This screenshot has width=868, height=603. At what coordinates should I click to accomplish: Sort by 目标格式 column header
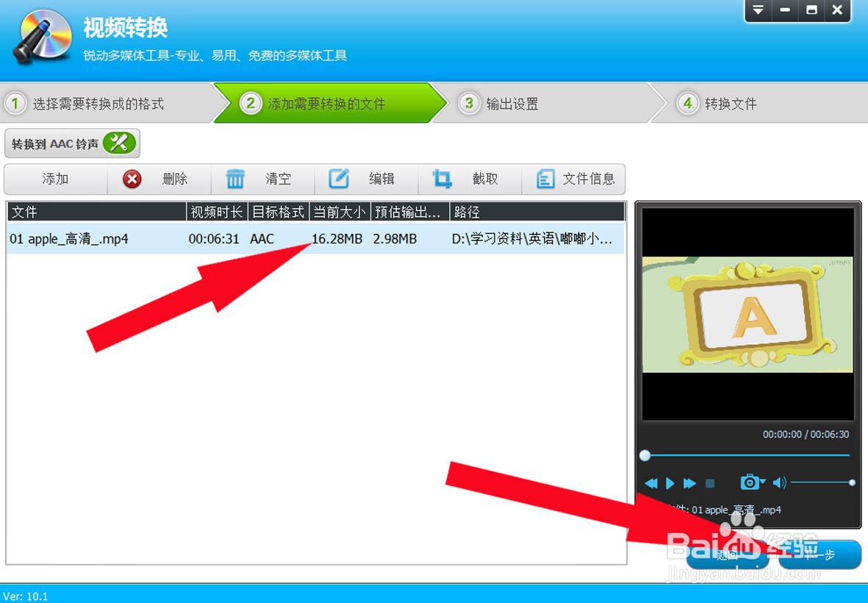point(279,212)
